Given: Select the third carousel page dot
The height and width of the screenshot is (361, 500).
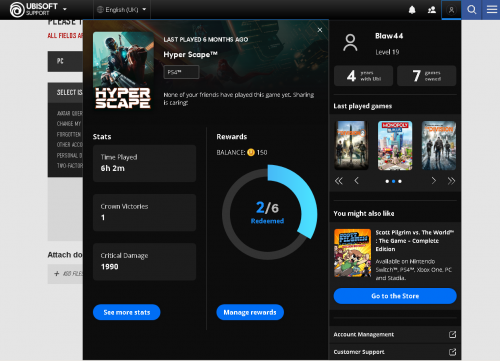Looking at the screenshot, I should (400, 181).
